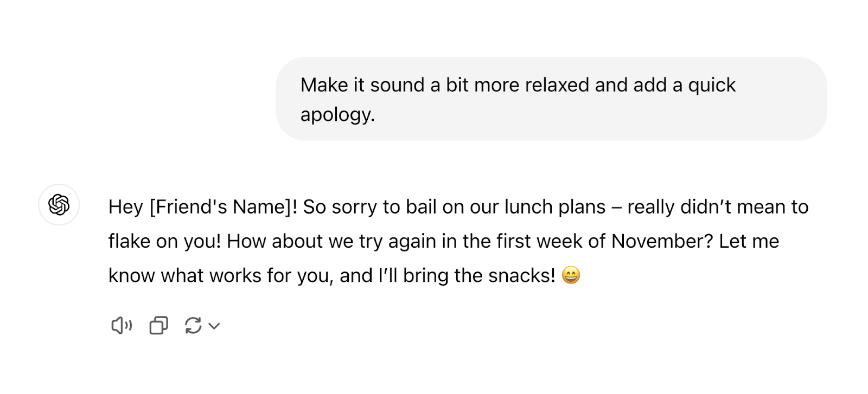Image resolution: width=868 pixels, height=394 pixels.
Task: Click the chevron after the regenerate arrows
Action: pyautogui.click(x=215, y=326)
